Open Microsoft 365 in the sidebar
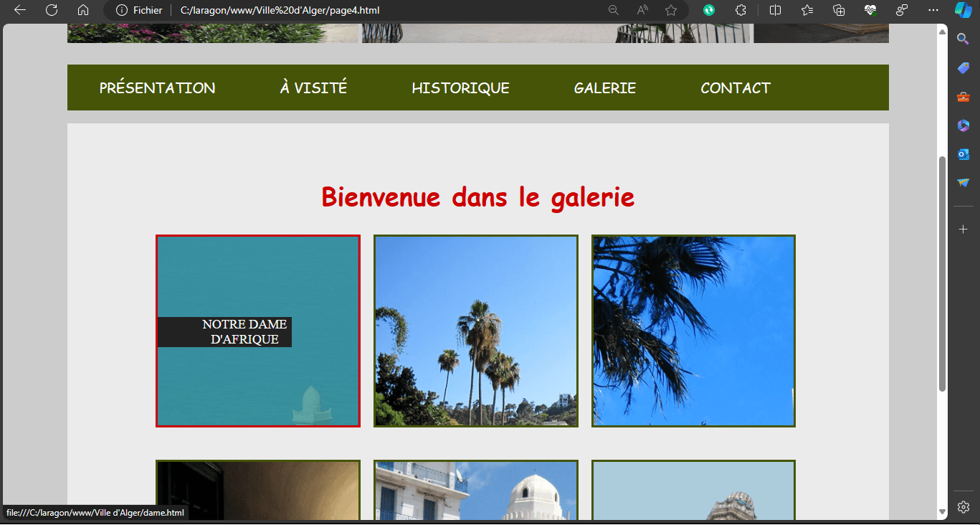The width and height of the screenshot is (980, 525). pyautogui.click(x=964, y=126)
